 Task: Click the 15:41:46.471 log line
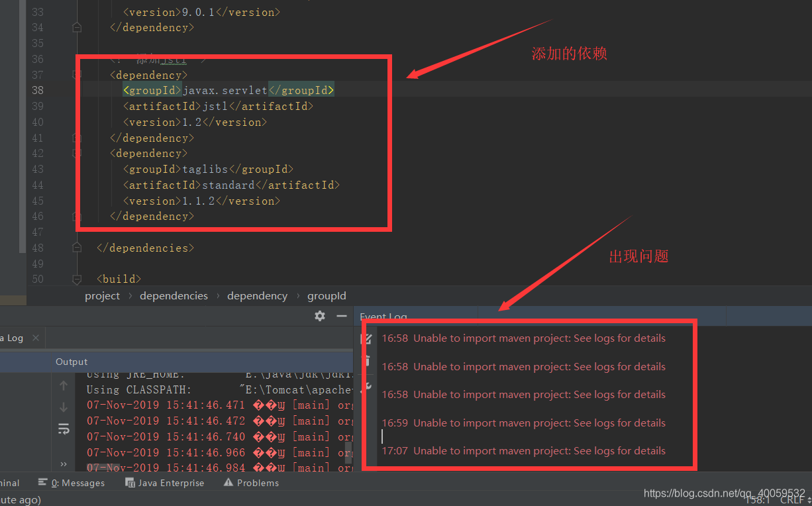219,405
